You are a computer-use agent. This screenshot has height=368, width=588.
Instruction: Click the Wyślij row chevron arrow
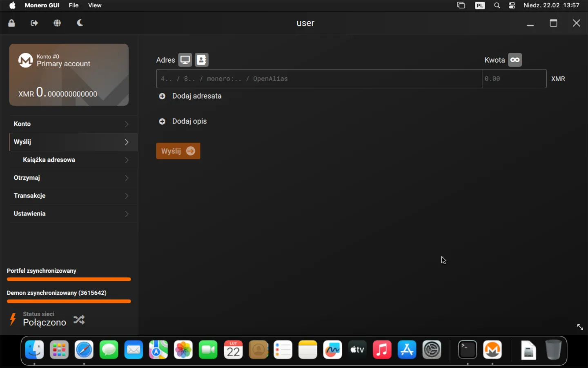pos(127,142)
